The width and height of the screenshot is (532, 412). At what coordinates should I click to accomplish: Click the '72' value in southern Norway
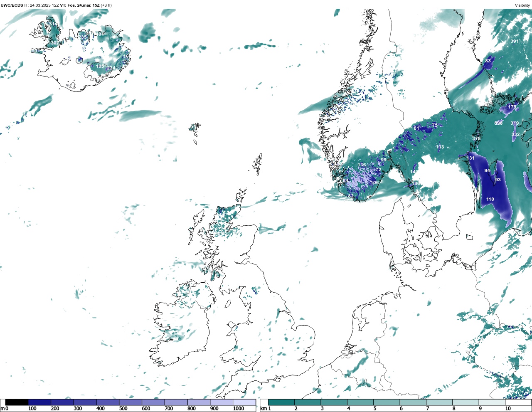tap(378, 170)
